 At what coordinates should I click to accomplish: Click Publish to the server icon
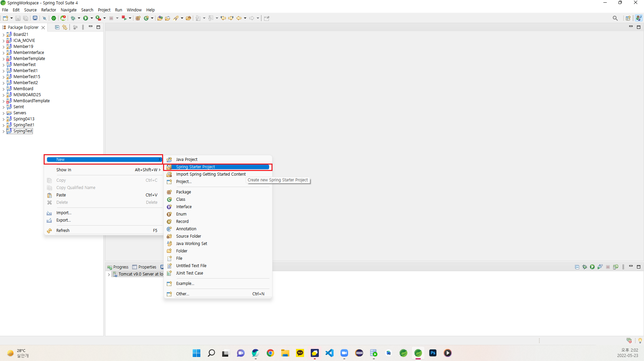[x=615, y=267]
